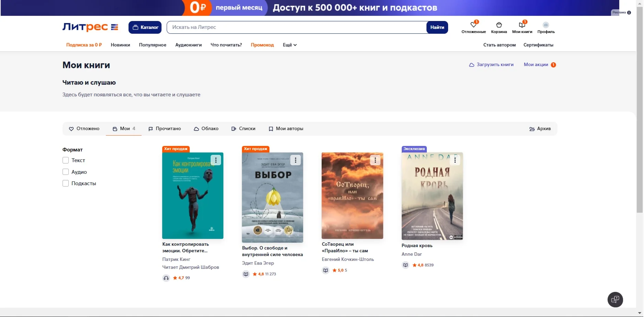The width and height of the screenshot is (644, 317).
Task: Open the support chat bubble icon
Action: (x=615, y=299)
